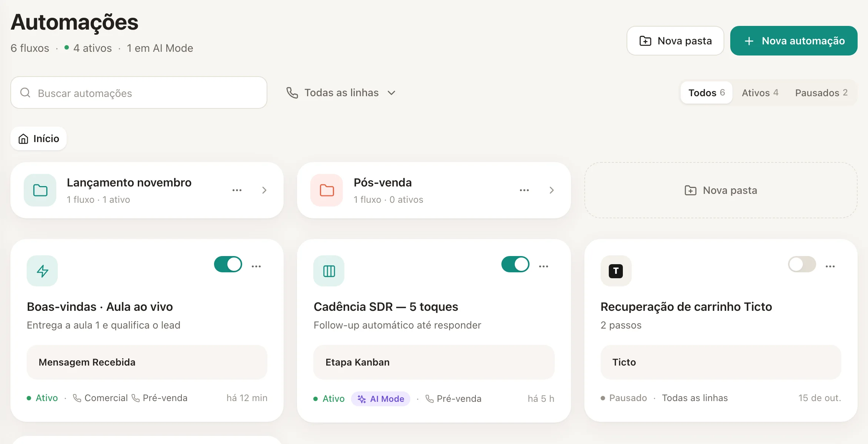Click the 'há 12 min' timestamp
Screen dimensions: 868x444
(247, 398)
